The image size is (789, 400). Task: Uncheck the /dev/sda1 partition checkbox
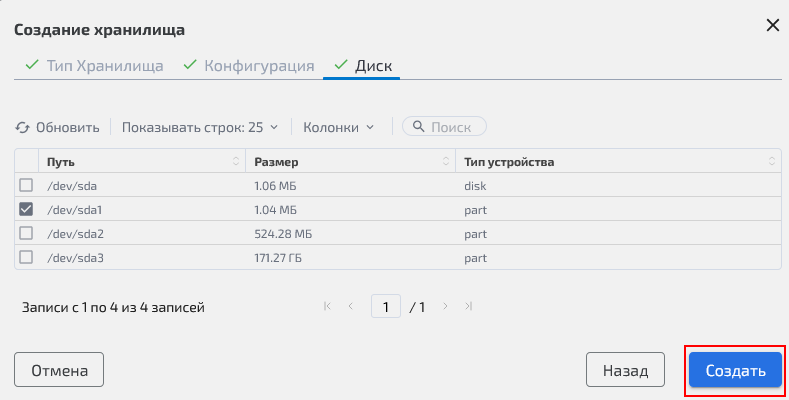pos(26,209)
